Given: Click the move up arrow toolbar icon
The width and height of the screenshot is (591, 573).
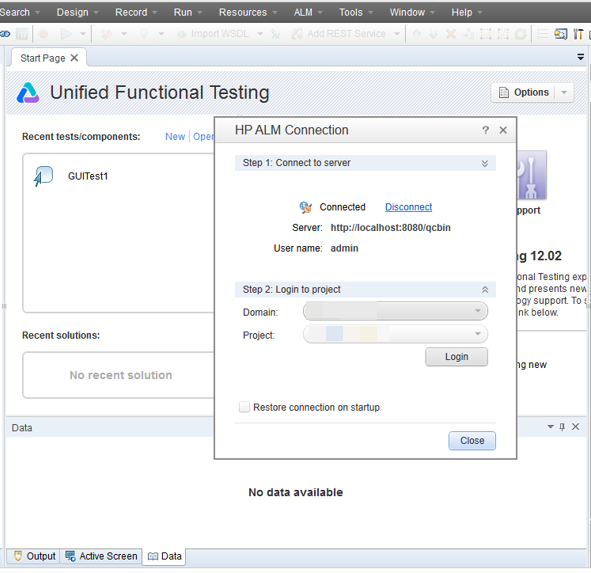Looking at the screenshot, I should pyautogui.click(x=416, y=34).
